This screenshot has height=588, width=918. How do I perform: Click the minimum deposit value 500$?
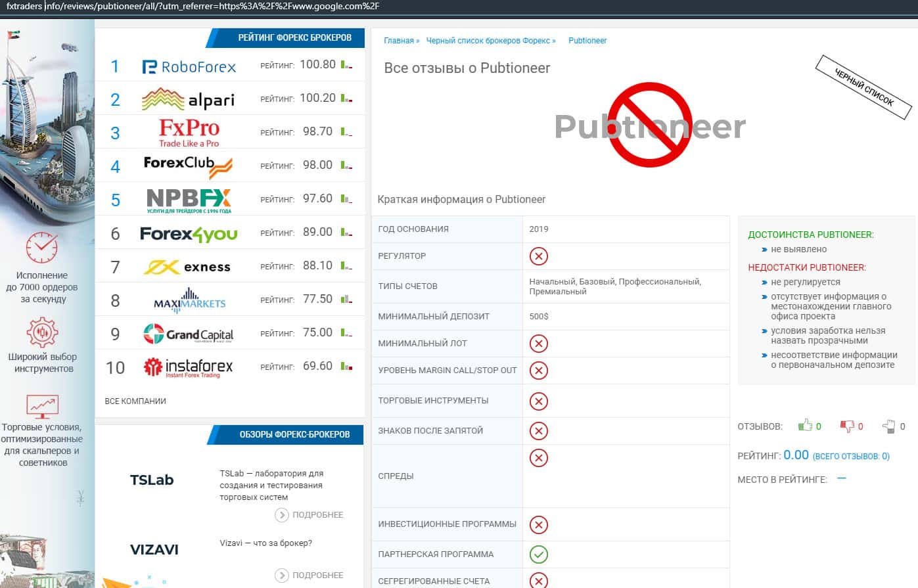[x=539, y=317]
